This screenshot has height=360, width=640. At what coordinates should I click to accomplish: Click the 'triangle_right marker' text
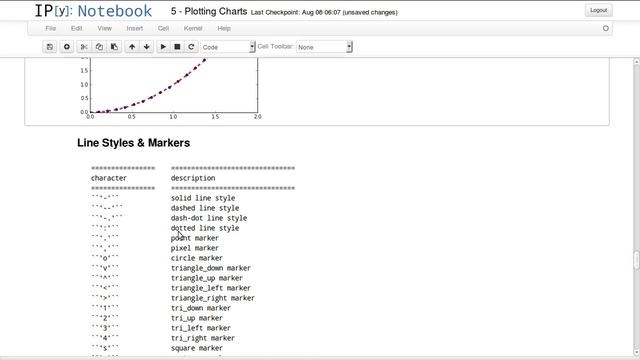tap(213, 298)
